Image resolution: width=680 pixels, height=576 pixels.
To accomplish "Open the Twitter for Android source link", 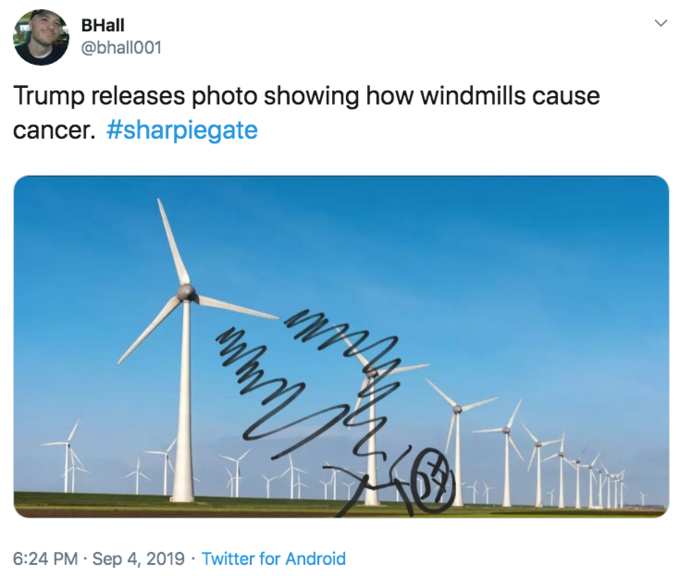I will (274, 559).
